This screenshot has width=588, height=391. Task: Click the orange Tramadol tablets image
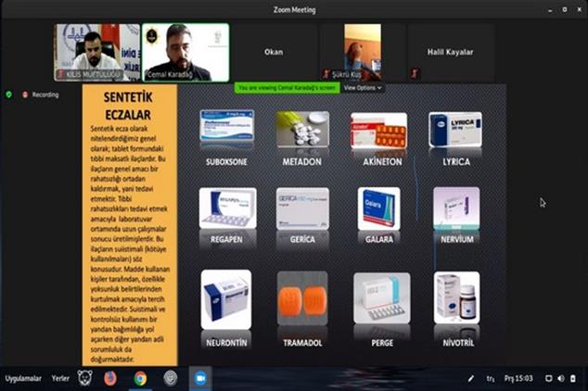click(x=302, y=298)
